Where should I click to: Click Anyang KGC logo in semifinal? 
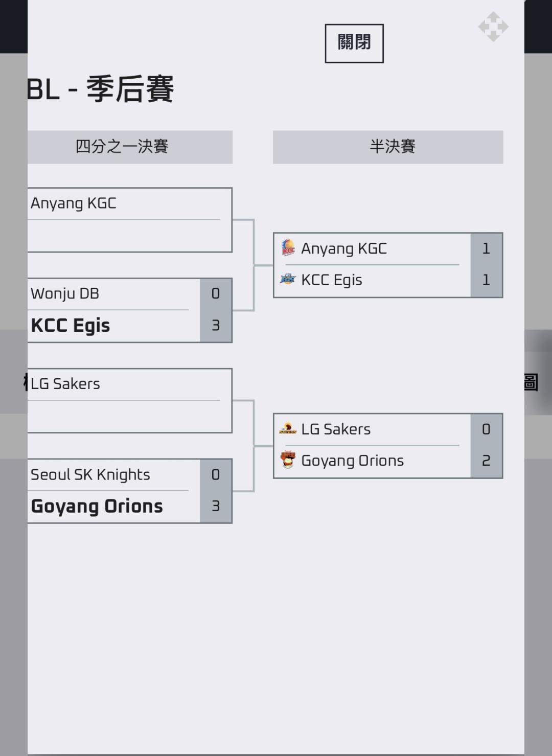(x=288, y=248)
